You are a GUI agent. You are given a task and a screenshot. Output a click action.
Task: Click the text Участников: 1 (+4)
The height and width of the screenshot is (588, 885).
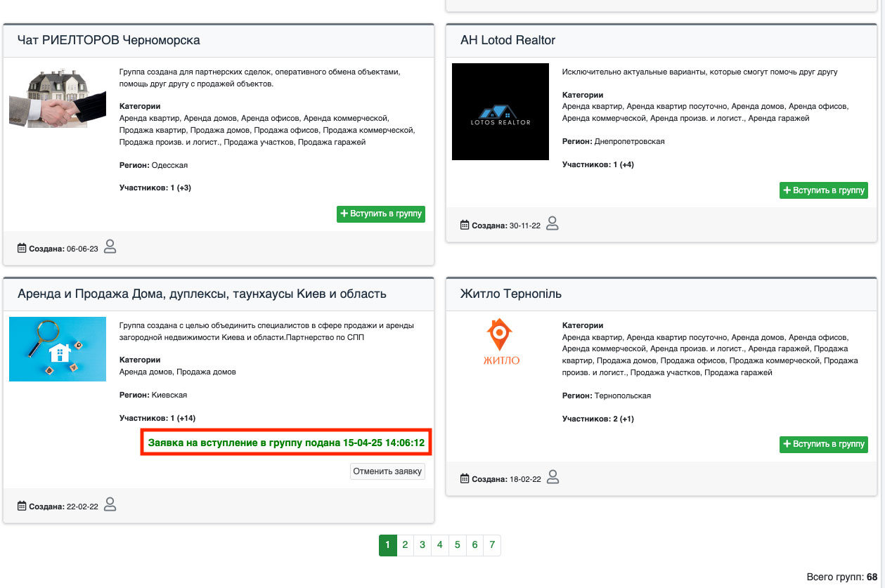click(598, 164)
